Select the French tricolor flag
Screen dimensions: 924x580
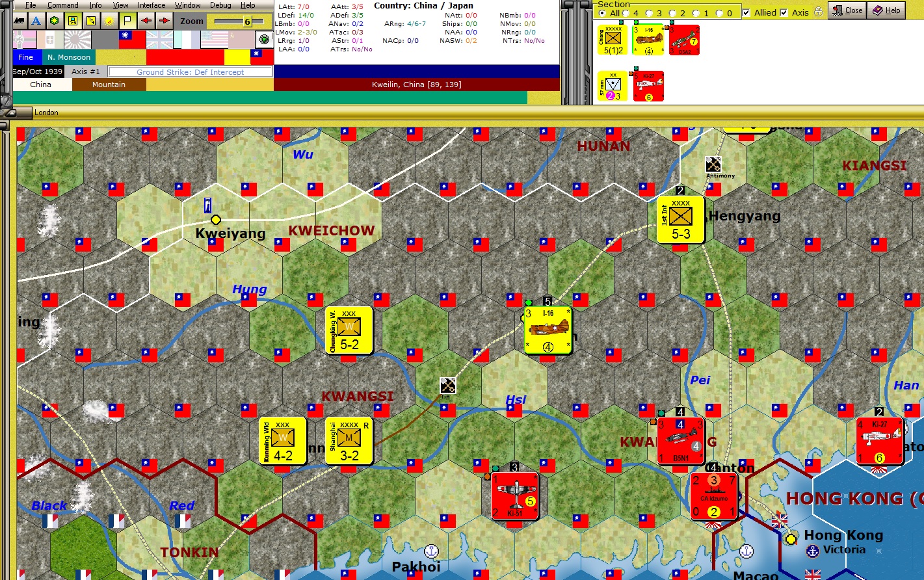tap(186, 40)
